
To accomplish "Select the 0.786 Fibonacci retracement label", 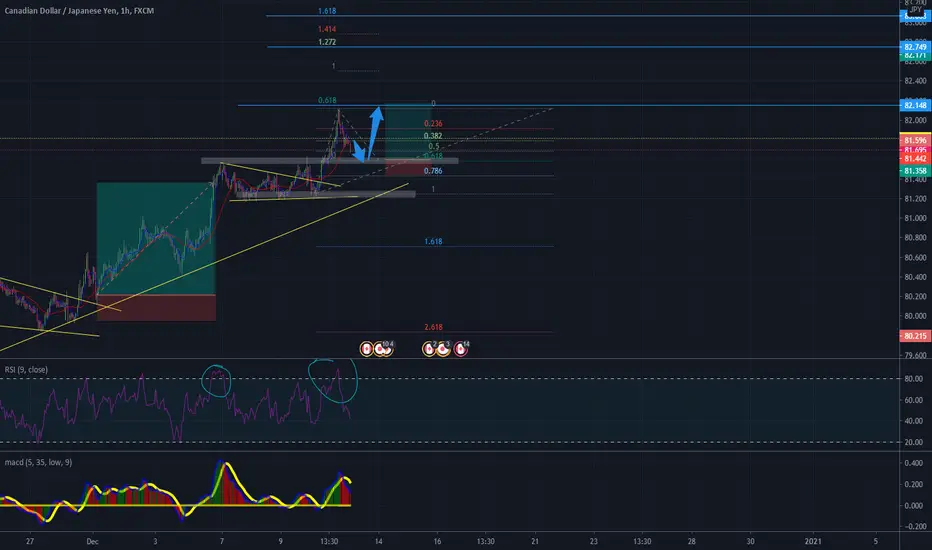I will click(433, 171).
